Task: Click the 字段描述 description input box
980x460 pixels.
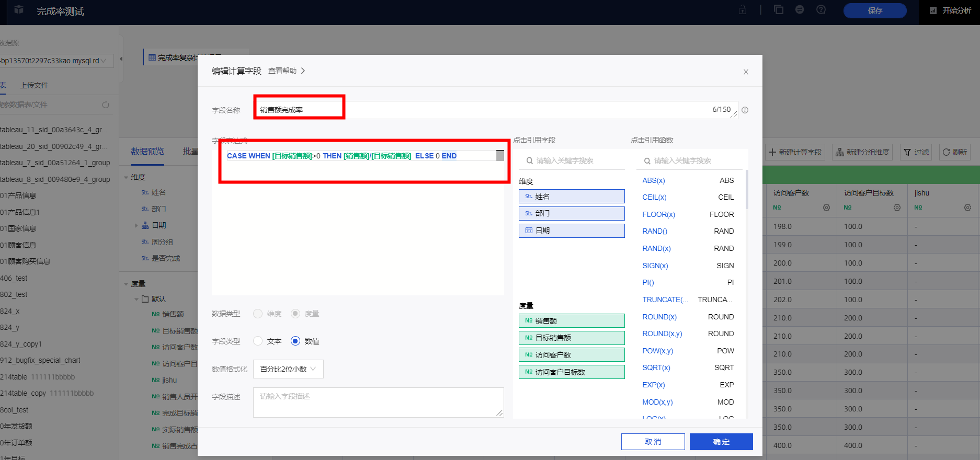Action: pos(378,402)
